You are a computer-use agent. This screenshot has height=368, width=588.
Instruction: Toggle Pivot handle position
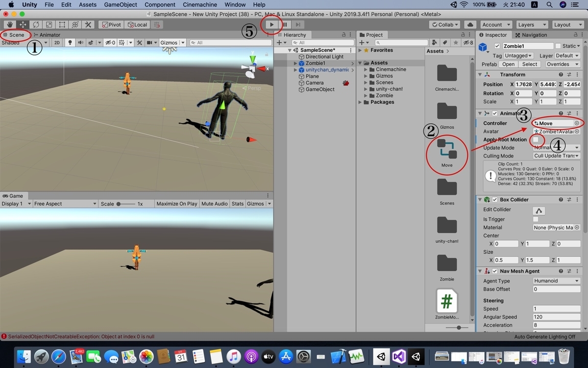[x=111, y=25]
